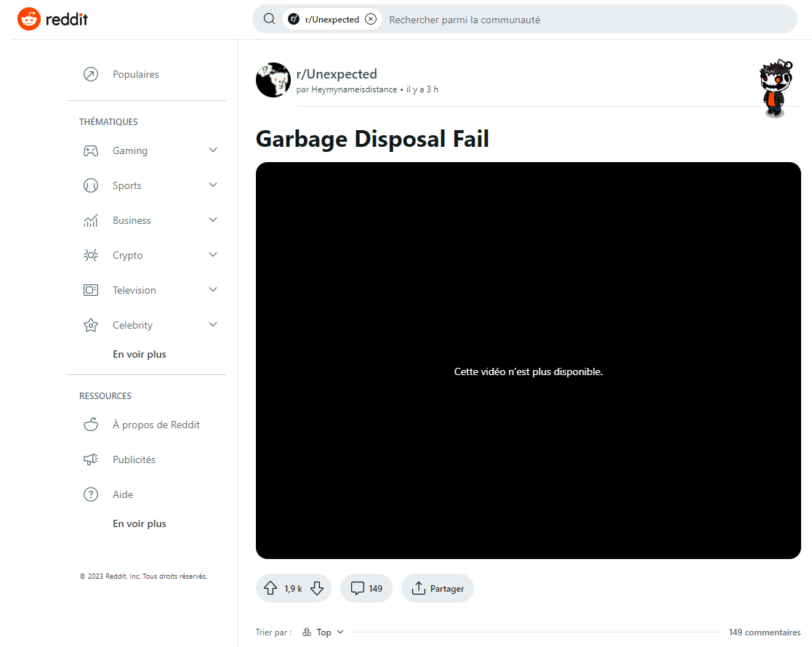Click the search magnifier icon
The width and height of the screenshot is (812, 647).
269,20
